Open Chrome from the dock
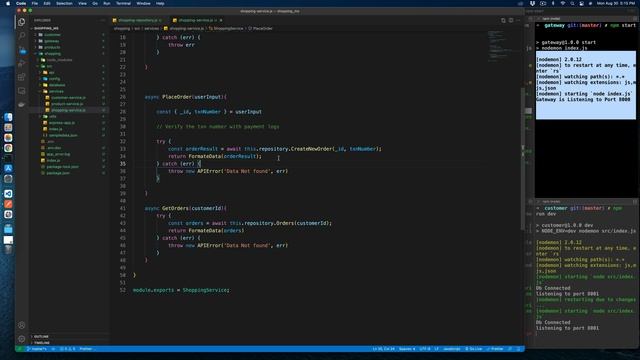Viewport: 640px width, 360px height. [8, 148]
